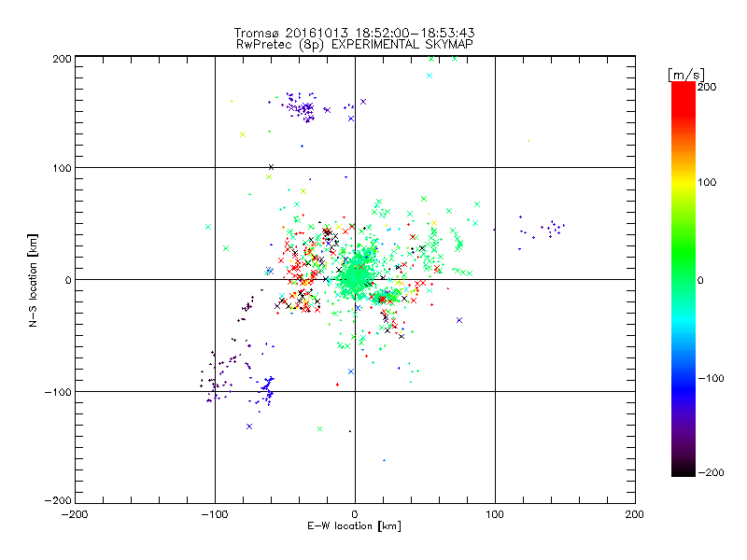Click the x-axis tick label '-100'
Viewport: 747px width, 560px height.
click(x=215, y=514)
